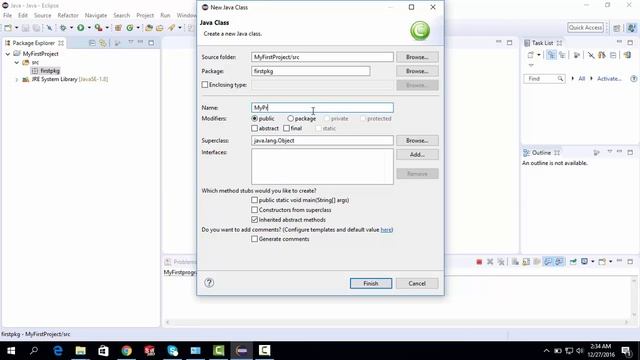The image size is (640, 360).
Task: Click Browse next to Package field
Action: point(417,71)
